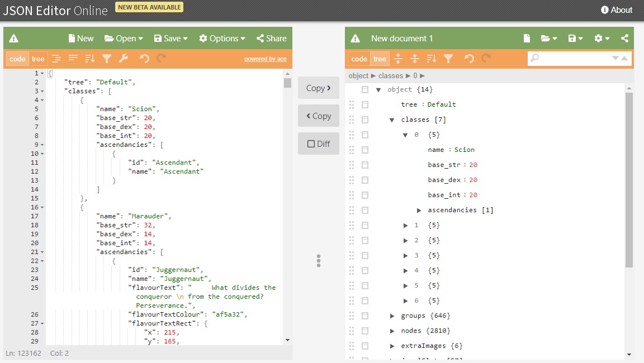Expand the nodes {2810} entry

tap(392, 331)
